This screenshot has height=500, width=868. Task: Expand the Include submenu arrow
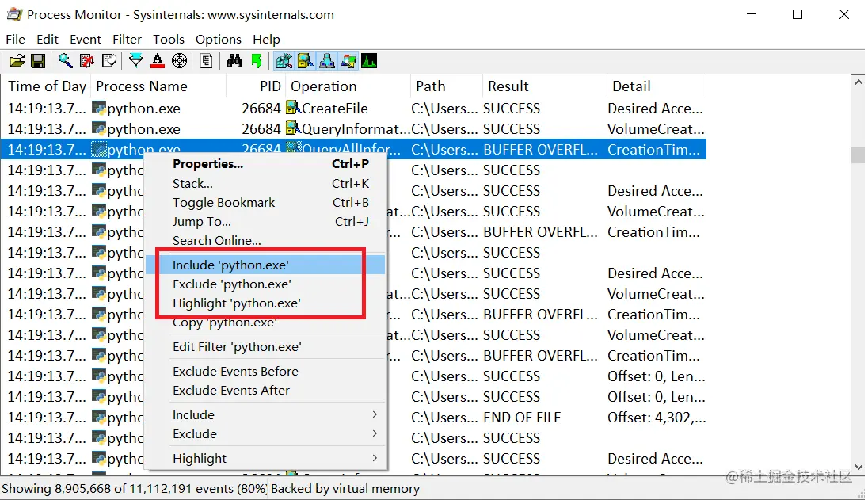[375, 414]
